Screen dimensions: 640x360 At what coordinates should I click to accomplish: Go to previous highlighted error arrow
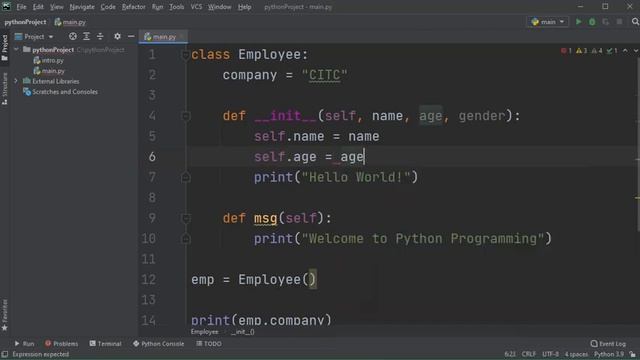pyautogui.click(x=625, y=51)
